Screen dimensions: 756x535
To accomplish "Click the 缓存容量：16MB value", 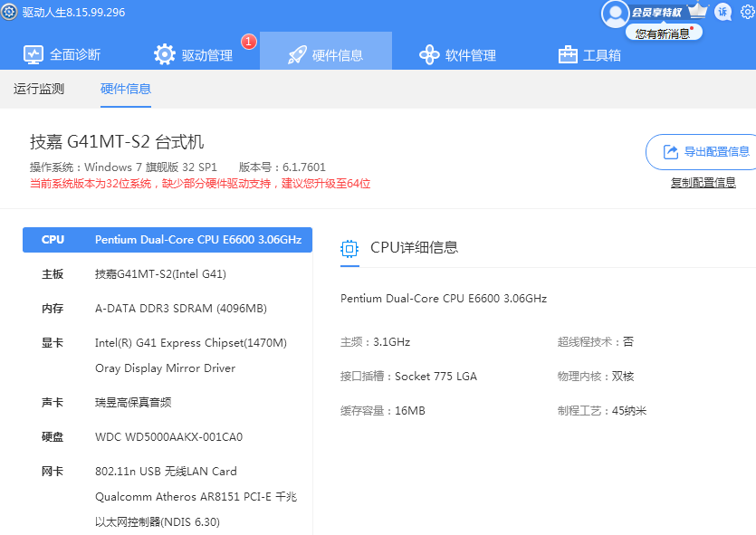I will (383, 411).
